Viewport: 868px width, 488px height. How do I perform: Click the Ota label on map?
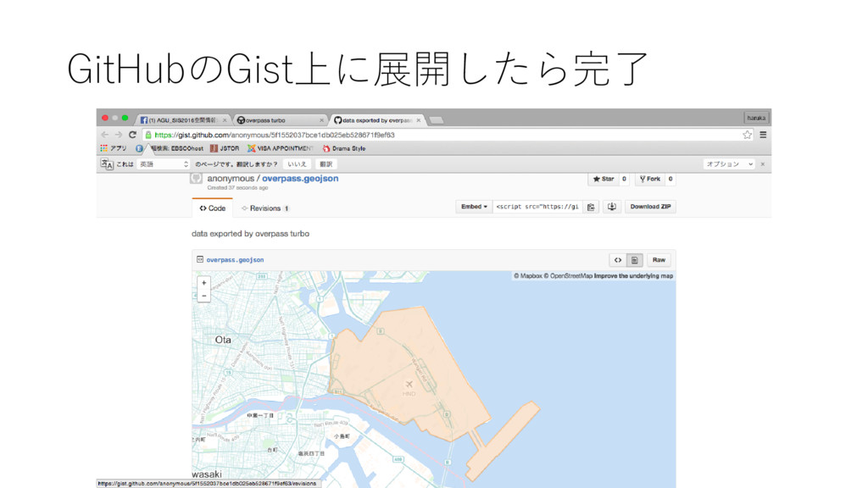pos(223,340)
